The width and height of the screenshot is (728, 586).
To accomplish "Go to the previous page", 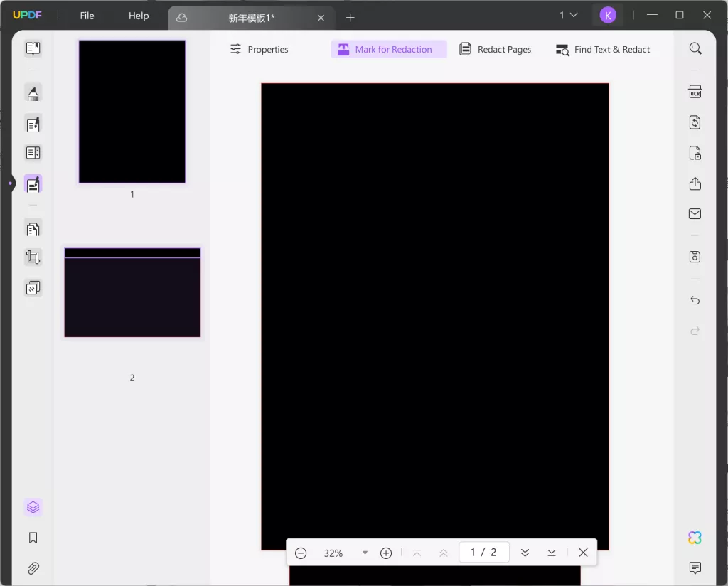I will click(x=444, y=553).
